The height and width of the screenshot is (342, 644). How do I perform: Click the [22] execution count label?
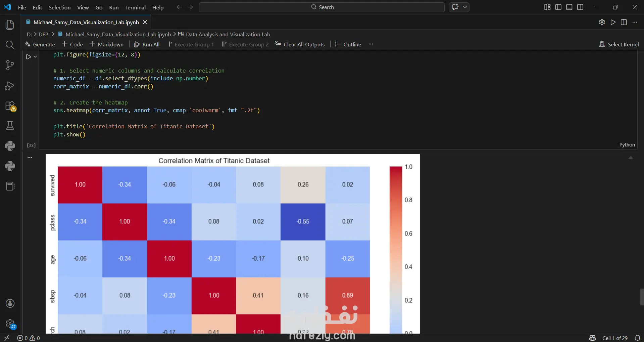pyautogui.click(x=31, y=145)
